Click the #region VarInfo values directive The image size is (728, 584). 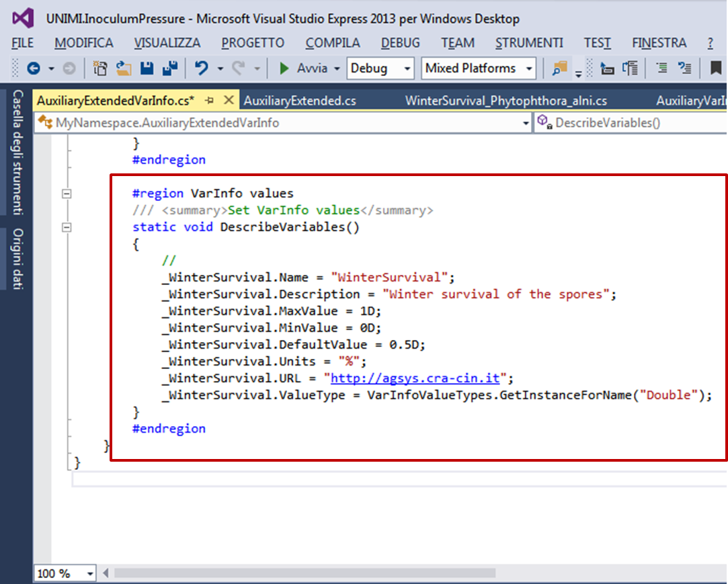click(213, 193)
